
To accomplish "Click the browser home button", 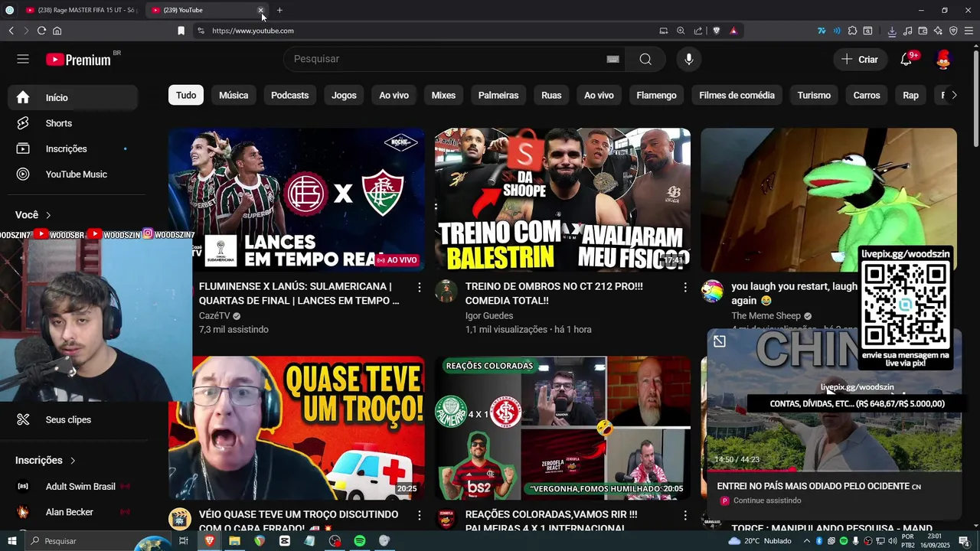I will 57,31.
